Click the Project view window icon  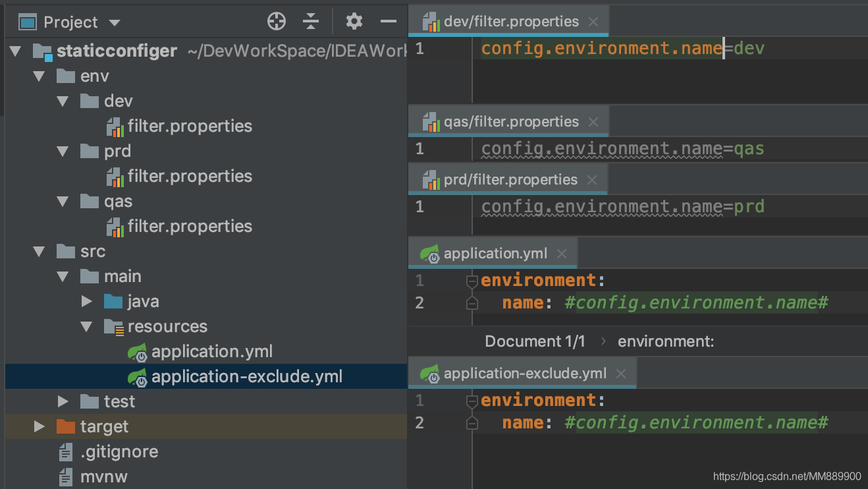[27, 22]
